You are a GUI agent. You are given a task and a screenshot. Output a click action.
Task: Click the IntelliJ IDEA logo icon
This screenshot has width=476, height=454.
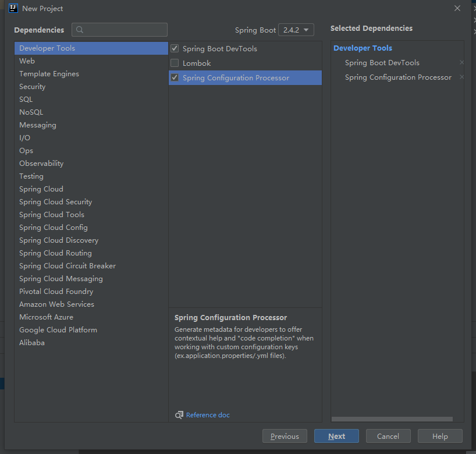[13, 8]
